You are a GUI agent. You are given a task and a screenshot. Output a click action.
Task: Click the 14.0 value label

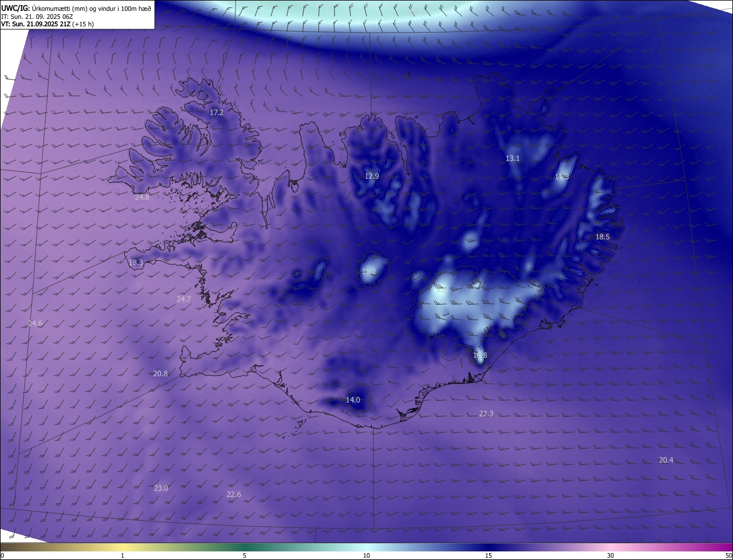click(353, 400)
